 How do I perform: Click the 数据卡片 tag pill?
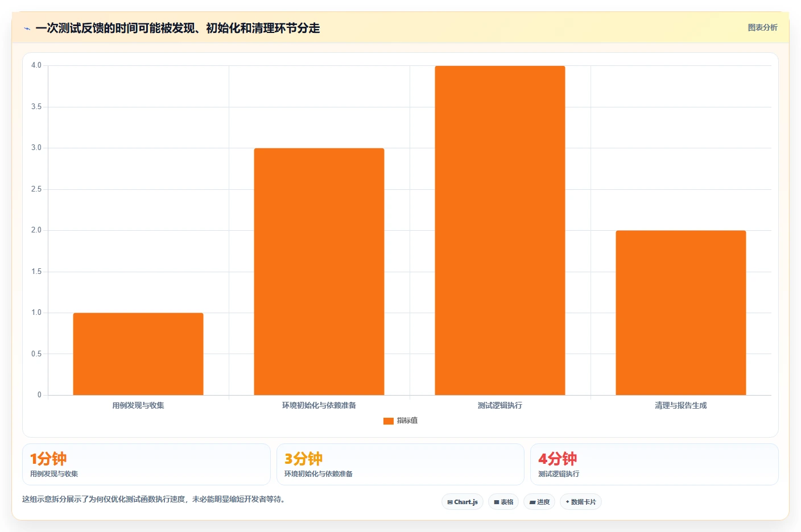pos(581,502)
